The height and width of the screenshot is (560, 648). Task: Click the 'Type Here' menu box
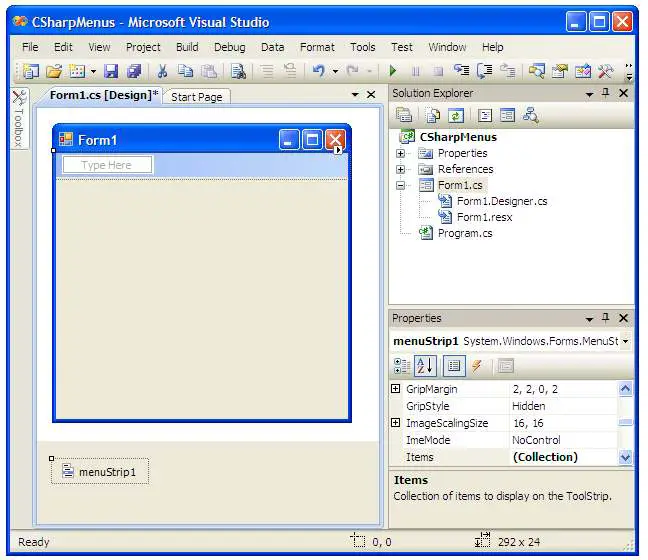click(107, 165)
